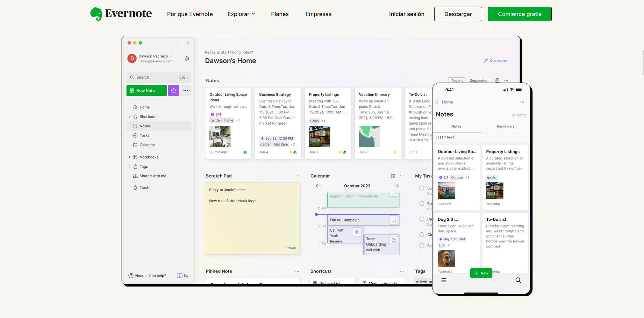Check off the first task circle in My Tasks
The image size is (644, 318).
[x=422, y=188]
